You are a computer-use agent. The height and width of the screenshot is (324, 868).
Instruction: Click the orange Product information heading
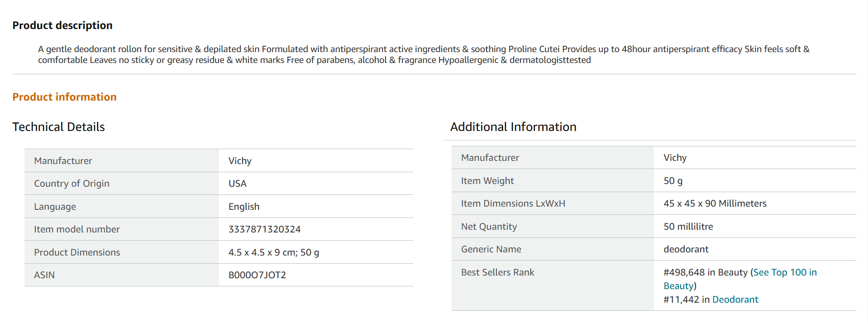[64, 97]
